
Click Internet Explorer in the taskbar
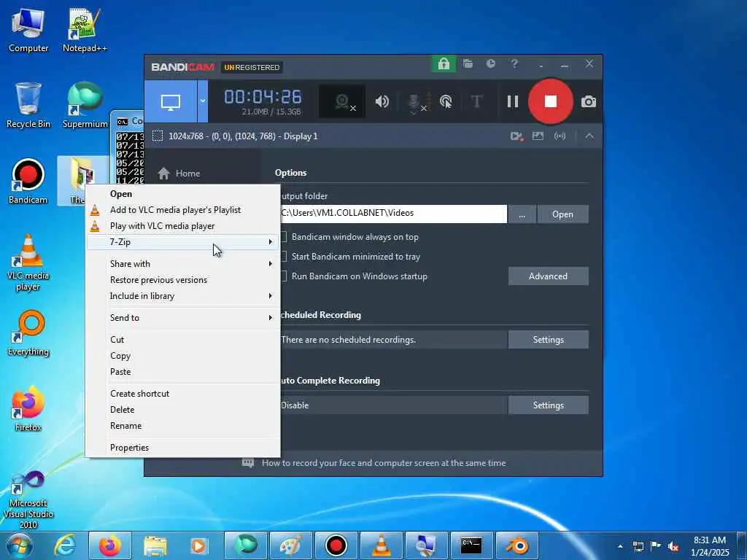(x=65, y=545)
